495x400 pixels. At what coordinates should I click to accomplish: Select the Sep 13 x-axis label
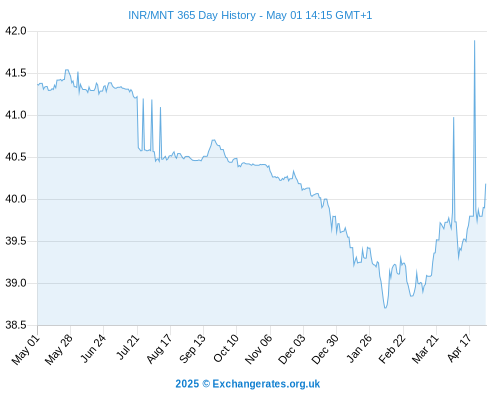point(193,349)
